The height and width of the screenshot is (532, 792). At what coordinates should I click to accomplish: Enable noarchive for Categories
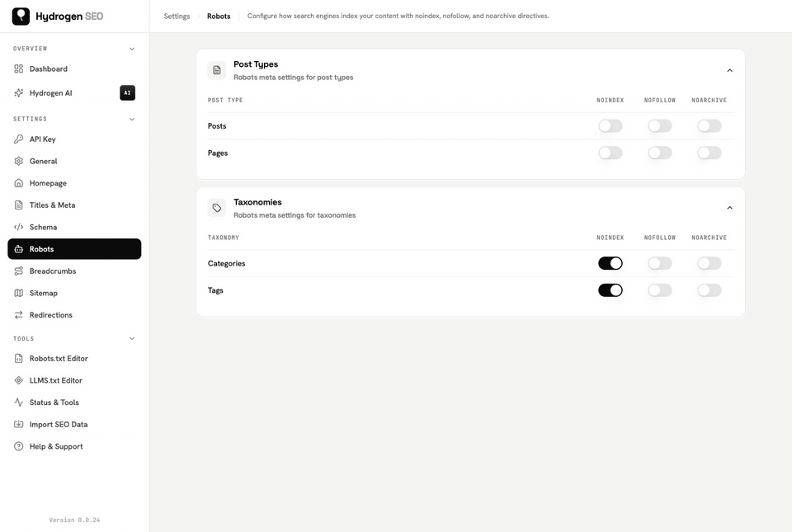point(709,263)
